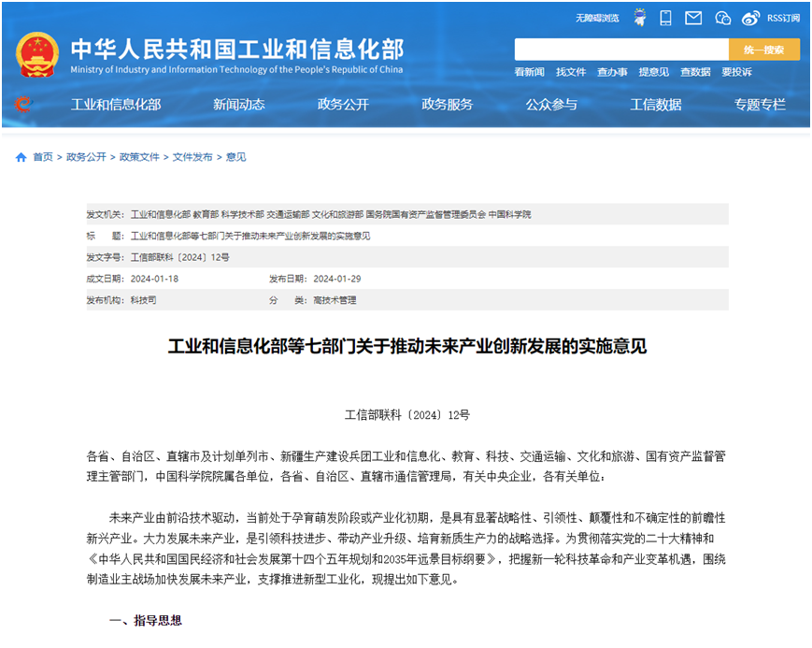This screenshot has height=648, width=812.
Task: Select 看新闻 quick link
Action: (x=529, y=72)
